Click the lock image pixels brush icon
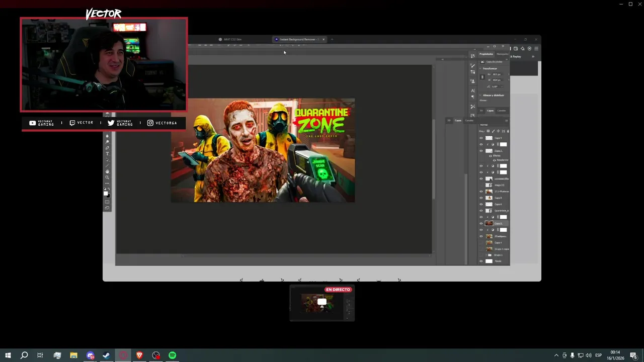The height and width of the screenshot is (362, 644). (493, 131)
